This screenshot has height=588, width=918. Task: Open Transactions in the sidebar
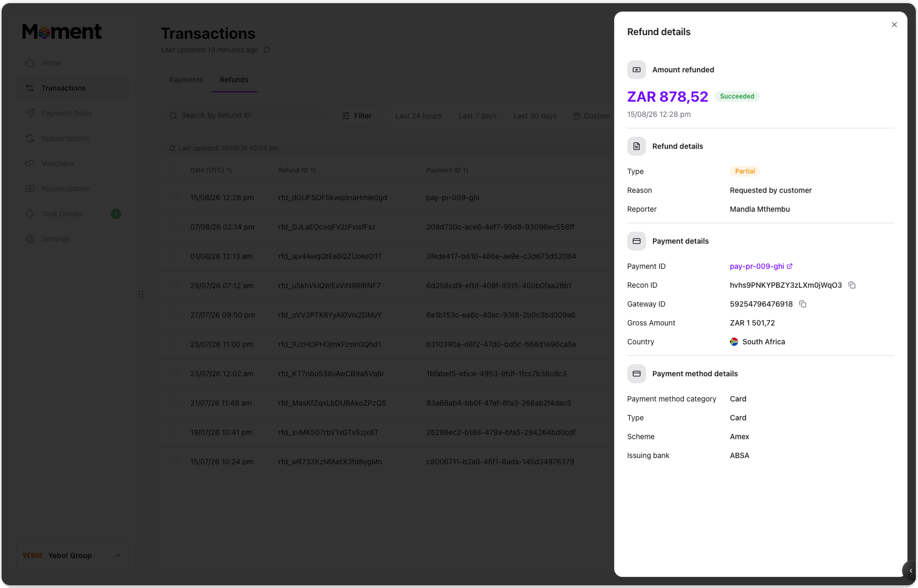[x=72, y=88]
